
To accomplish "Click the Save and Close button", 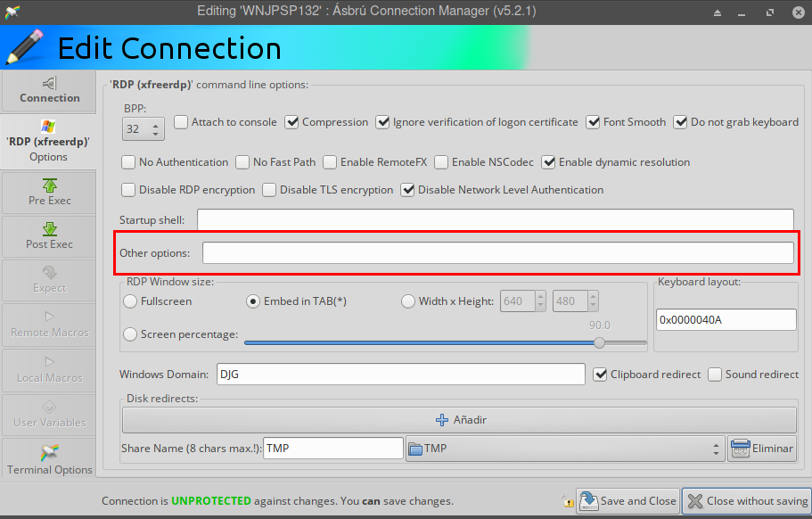I will [x=627, y=501].
